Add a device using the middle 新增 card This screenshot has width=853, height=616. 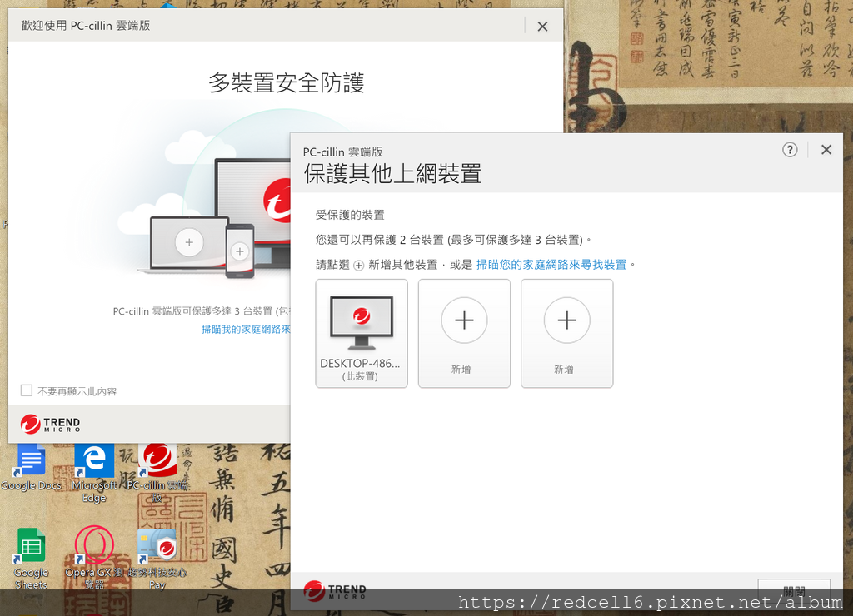[464, 333]
